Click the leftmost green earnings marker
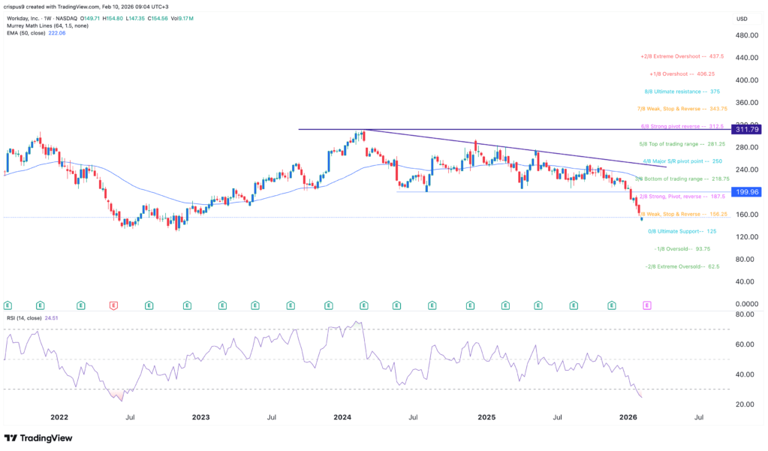Image resolution: width=768 pixels, height=451 pixels. [x=7, y=306]
